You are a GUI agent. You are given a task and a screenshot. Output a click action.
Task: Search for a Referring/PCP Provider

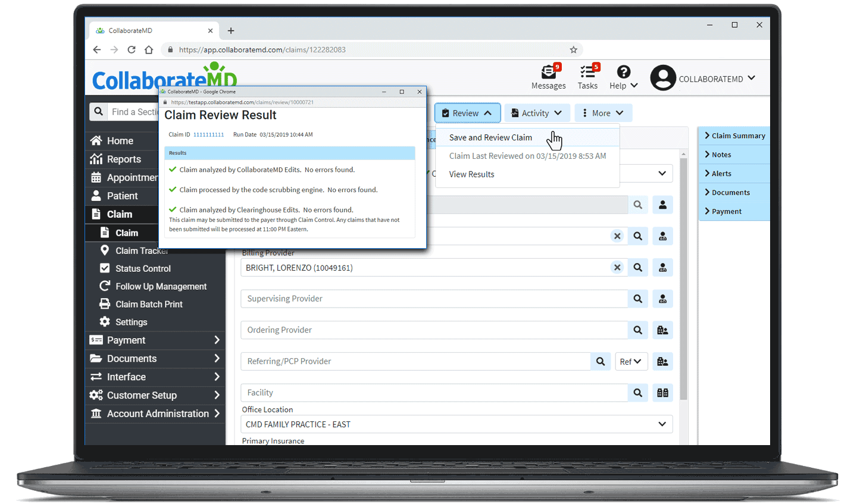tap(600, 361)
